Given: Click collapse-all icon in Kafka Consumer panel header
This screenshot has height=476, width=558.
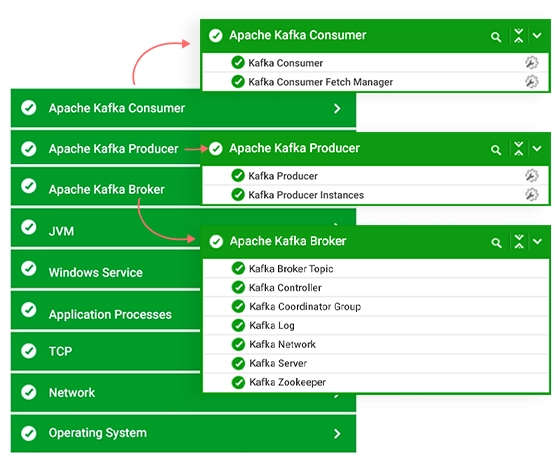Looking at the screenshot, I should point(519,36).
